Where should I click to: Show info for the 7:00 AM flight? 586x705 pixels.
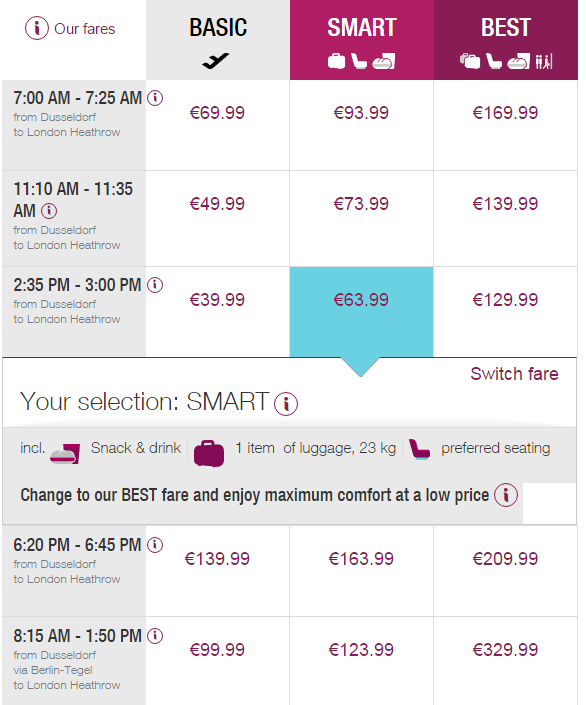click(x=155, y=98)
